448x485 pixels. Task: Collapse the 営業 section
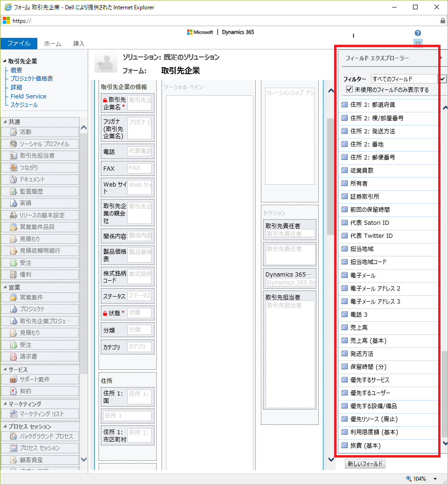point(5,287)
